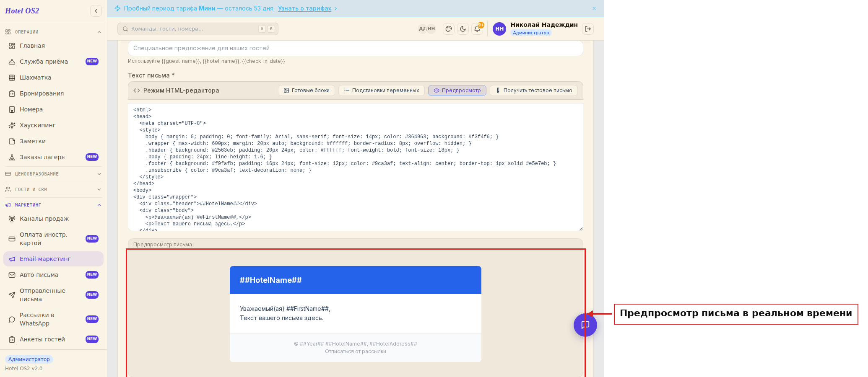Open the floating chat support button

point(585,325)
